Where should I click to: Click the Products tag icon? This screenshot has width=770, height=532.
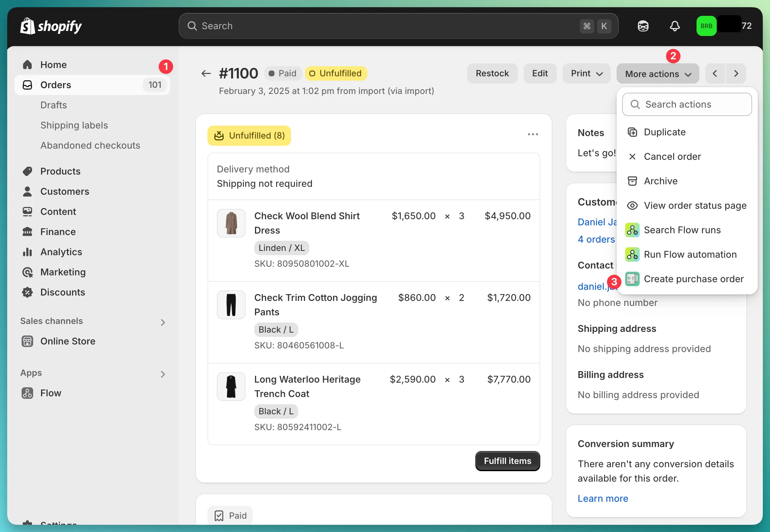(x=27, y=171)
